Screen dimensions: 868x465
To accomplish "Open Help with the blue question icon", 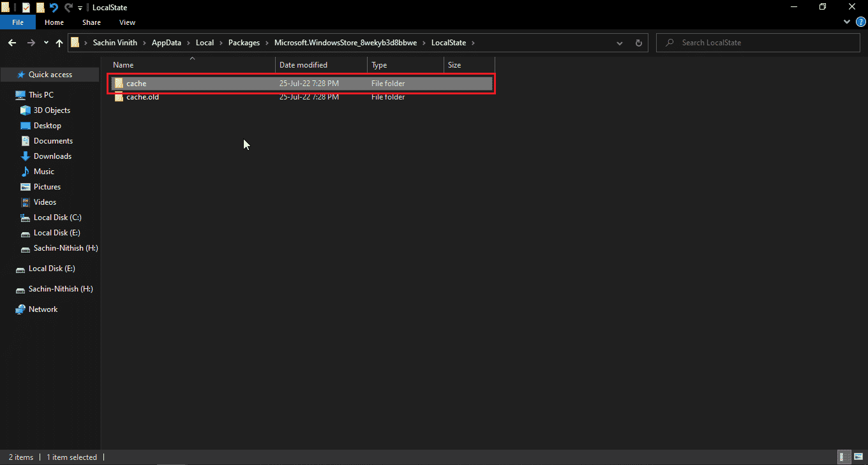I will click(860, 22).
